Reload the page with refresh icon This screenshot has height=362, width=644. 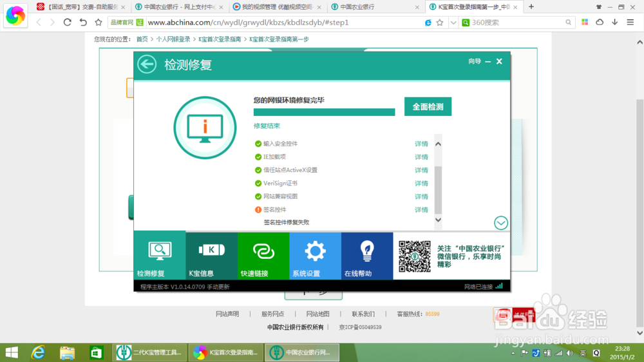point(68,22)
